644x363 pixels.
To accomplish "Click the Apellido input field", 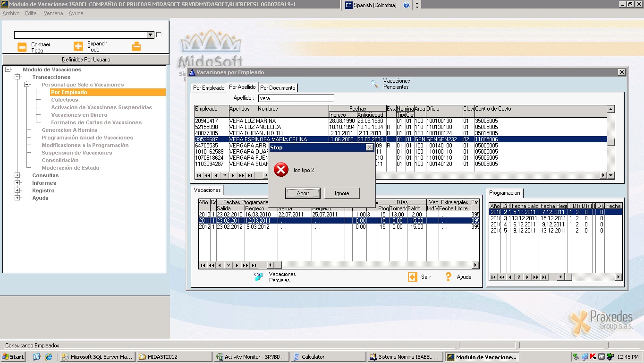I will [296, 98].
